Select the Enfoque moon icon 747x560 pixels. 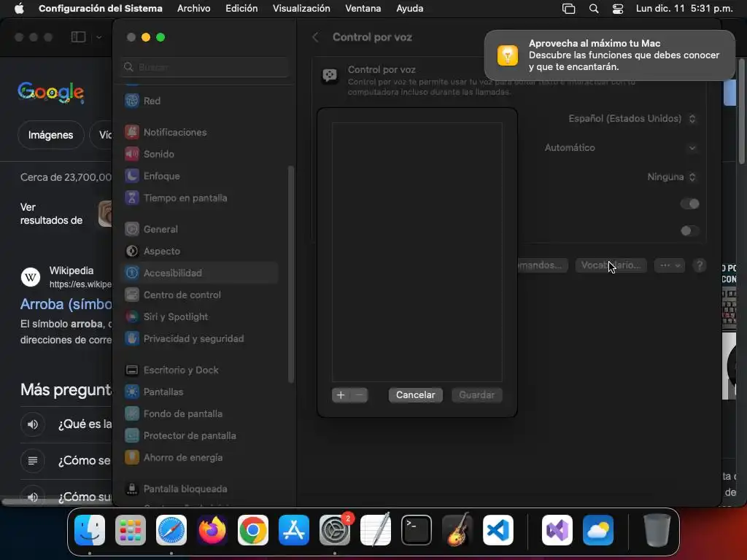pyautogui.click(x=132, y=176)
